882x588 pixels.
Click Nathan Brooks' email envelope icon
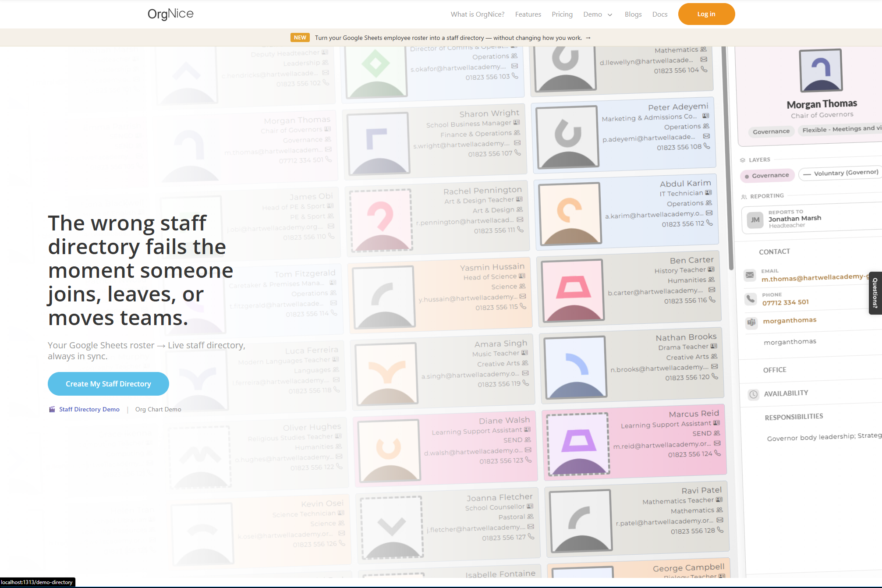coord(715,367)
